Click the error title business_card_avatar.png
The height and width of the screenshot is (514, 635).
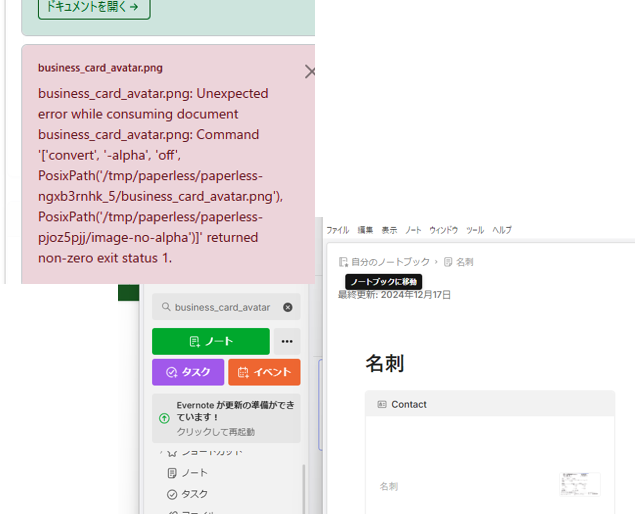coord(100,68)
